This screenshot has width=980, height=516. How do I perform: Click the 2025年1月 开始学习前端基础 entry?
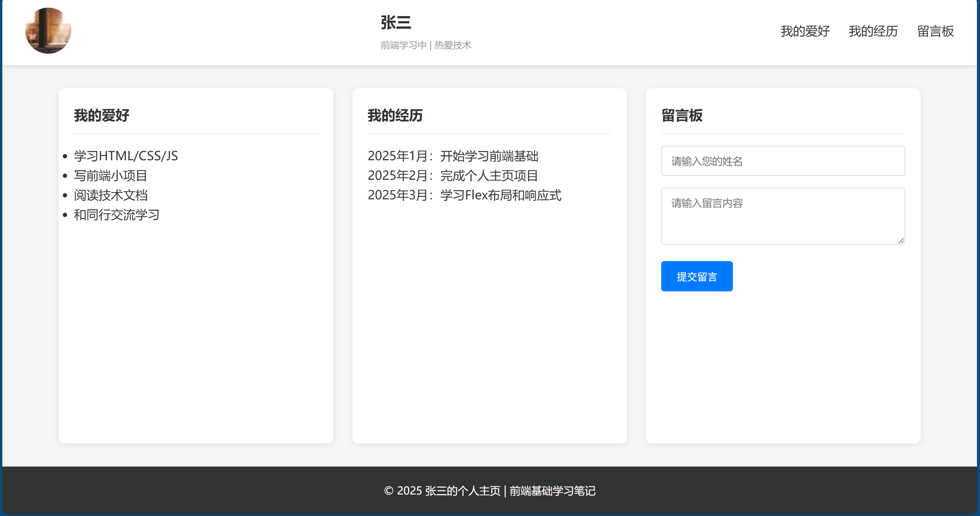453,156
